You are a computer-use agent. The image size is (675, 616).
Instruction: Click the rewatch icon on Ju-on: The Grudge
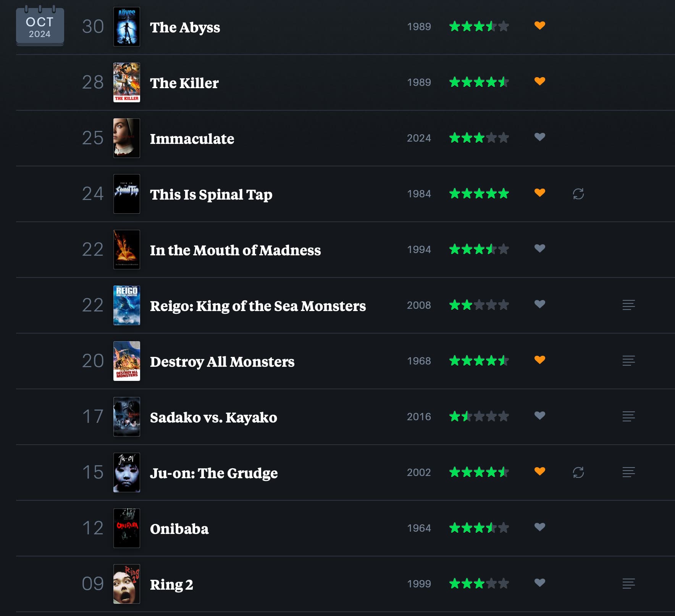[578, 472]
